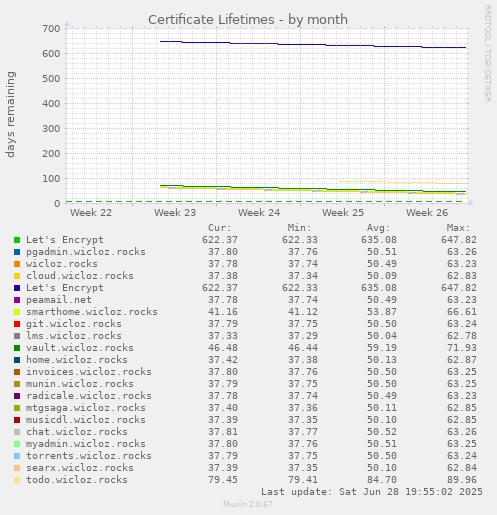Select the 'chat.wicloz.rocks' legend label
The width and height of the screenshot is (497, 515).
(77, 432)
